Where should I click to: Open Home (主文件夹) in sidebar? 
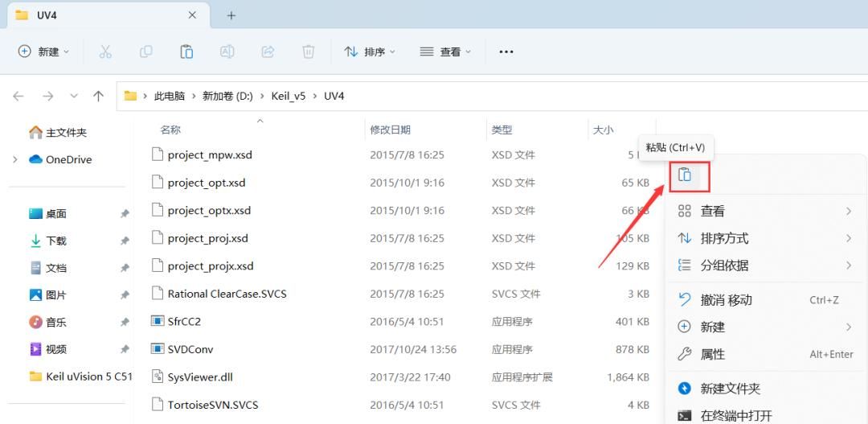tap(58, 133)
